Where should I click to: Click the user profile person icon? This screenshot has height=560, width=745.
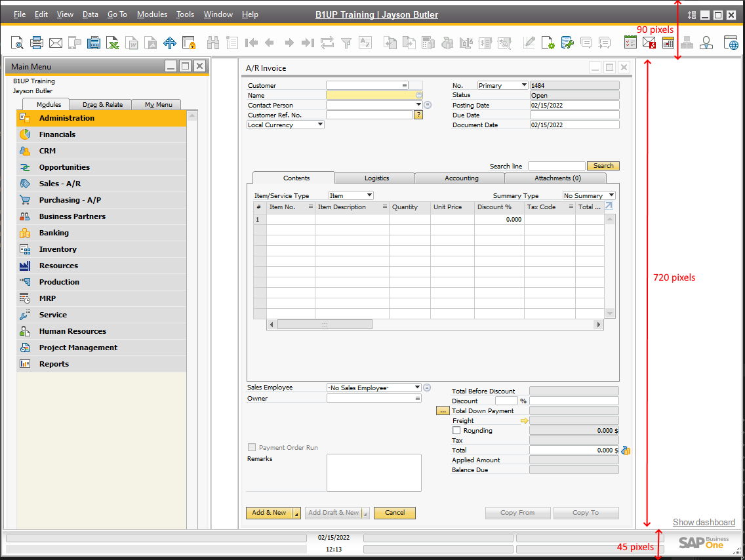[706, 43]
